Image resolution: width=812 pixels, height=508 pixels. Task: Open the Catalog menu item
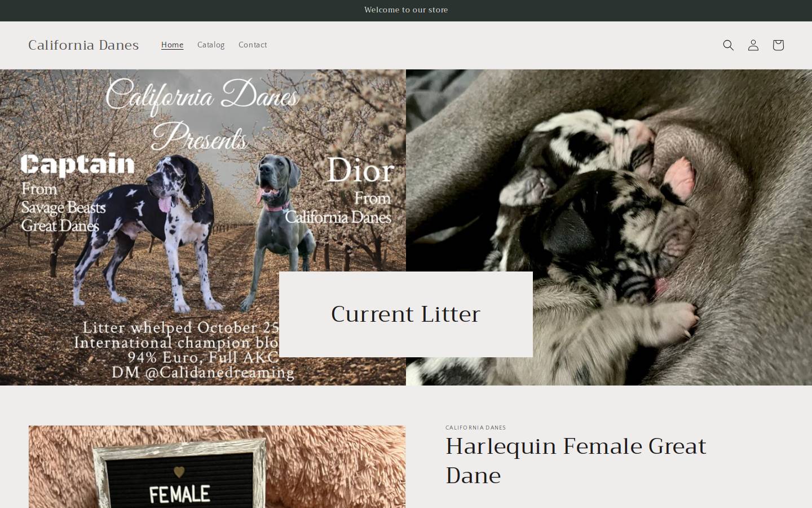point(211,45)
